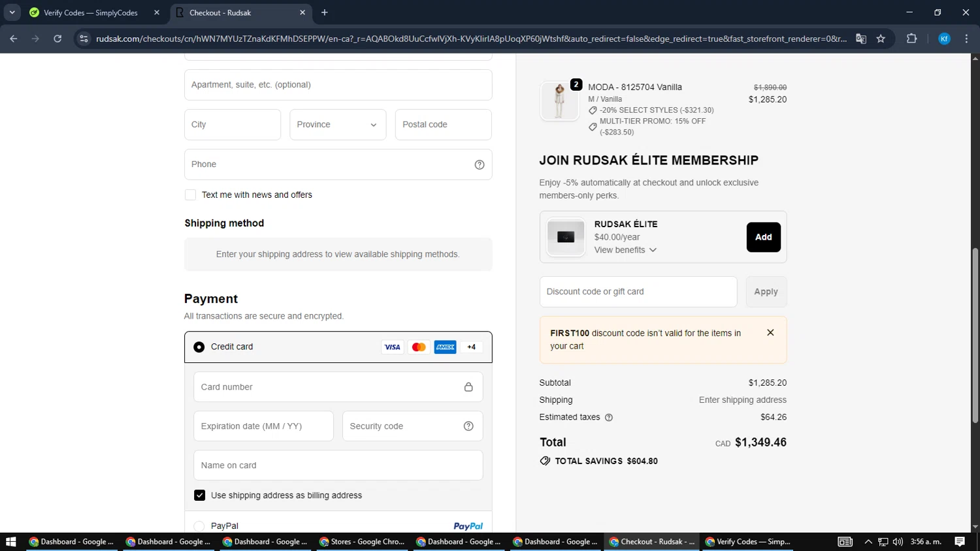Click the phone field help question icon

[x=480, y=165]
